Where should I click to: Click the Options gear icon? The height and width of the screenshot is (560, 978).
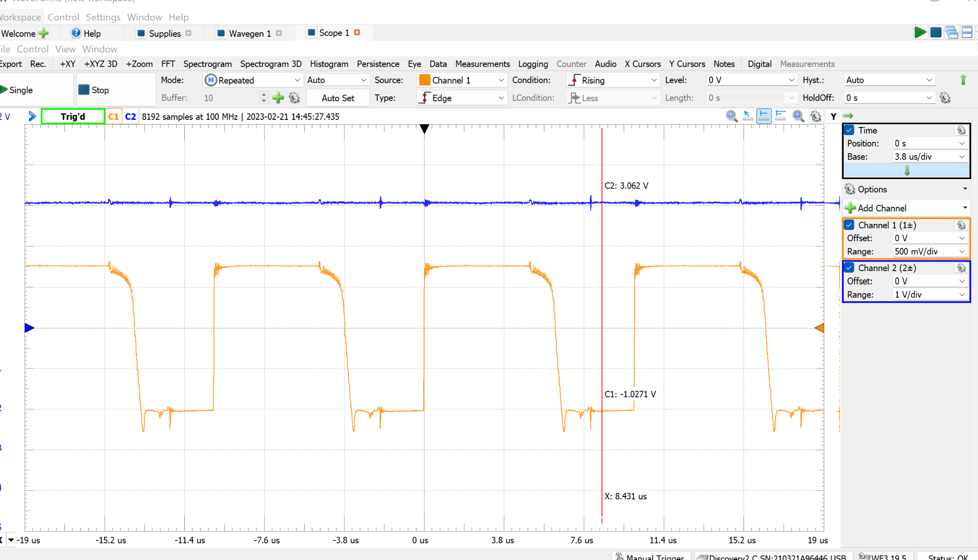(x=850, y=189)
